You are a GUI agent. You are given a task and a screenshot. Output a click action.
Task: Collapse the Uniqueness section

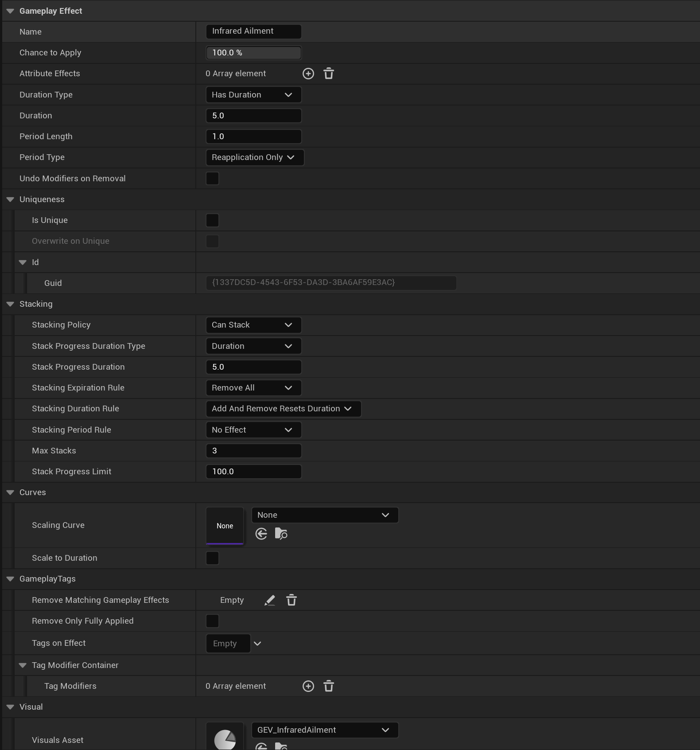pos(10,199)
